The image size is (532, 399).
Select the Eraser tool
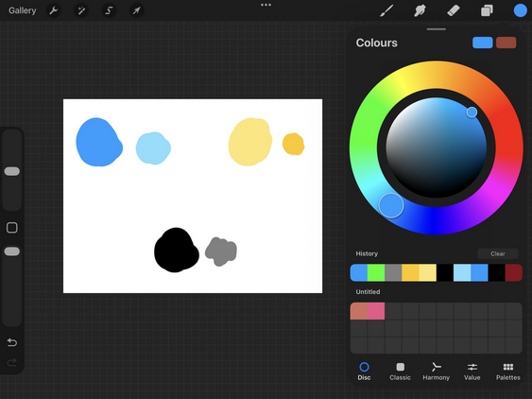click(454, 10)
